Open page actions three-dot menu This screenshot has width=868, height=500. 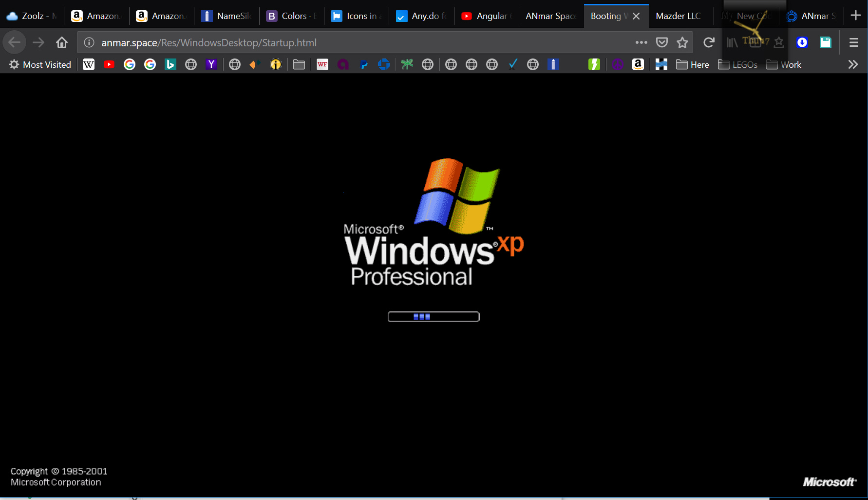[x=641, y=43]
